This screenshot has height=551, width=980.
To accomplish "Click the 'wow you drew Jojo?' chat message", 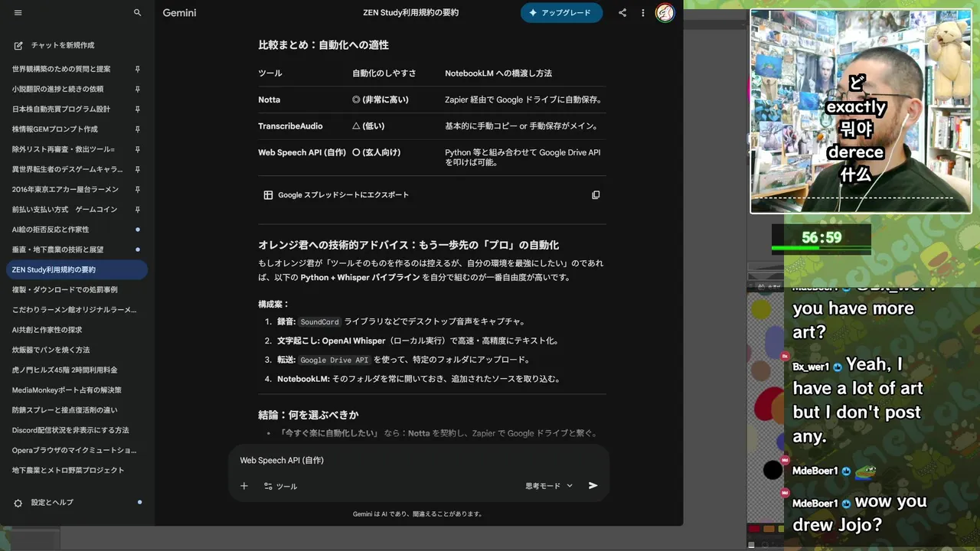I will (x=860, y=514).
